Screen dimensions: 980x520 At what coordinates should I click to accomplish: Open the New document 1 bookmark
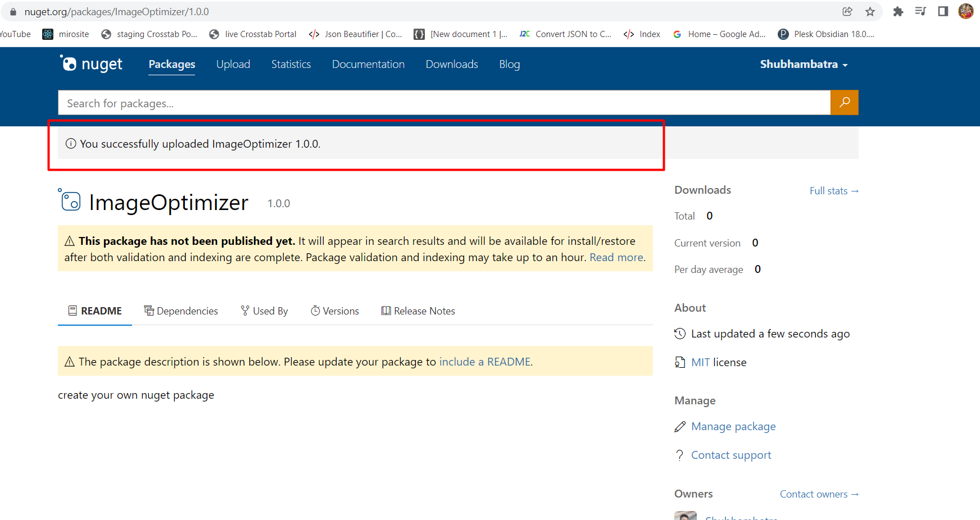pyautogui.click(x=461, y=34)
